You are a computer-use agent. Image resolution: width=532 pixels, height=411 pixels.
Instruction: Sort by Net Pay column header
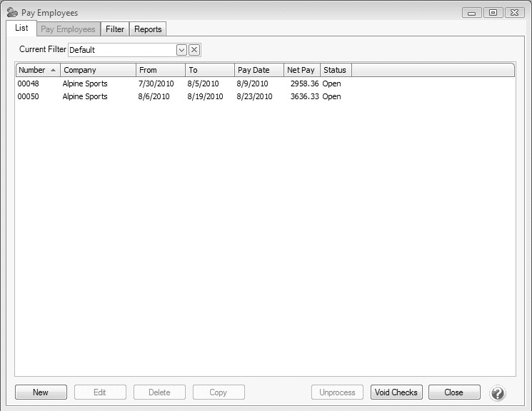coord(301,70)
